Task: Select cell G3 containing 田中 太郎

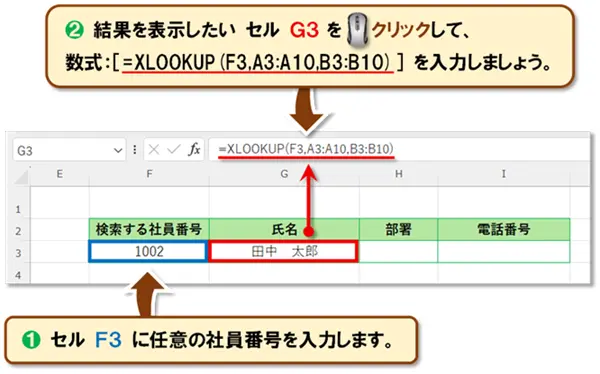Action: tap(284, 252)
